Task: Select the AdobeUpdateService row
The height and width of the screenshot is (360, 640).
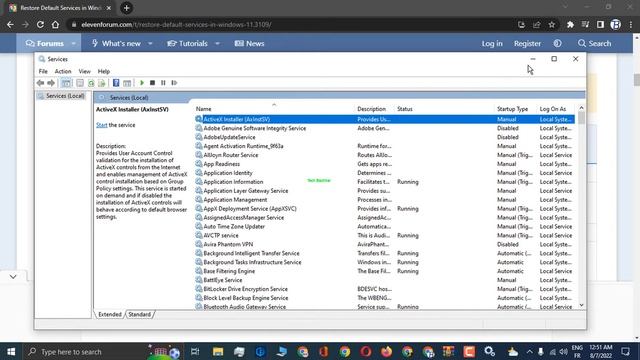Action: pos(384,137)
